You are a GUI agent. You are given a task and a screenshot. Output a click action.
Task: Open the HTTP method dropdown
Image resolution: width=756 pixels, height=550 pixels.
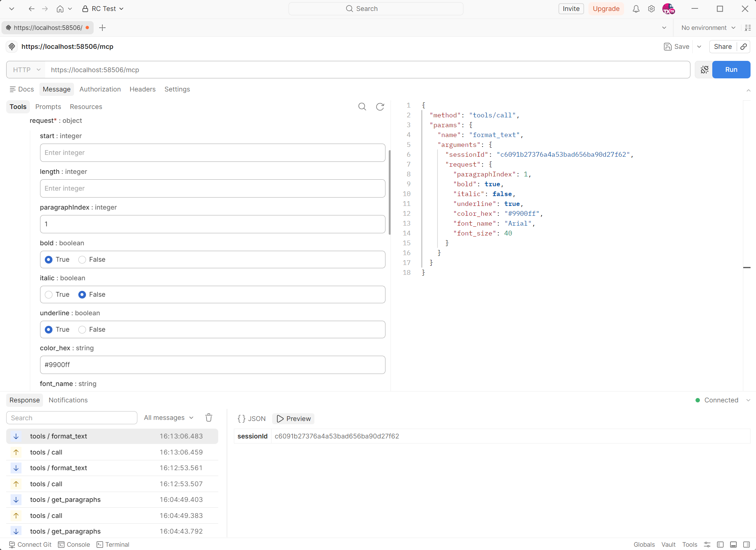25,70
